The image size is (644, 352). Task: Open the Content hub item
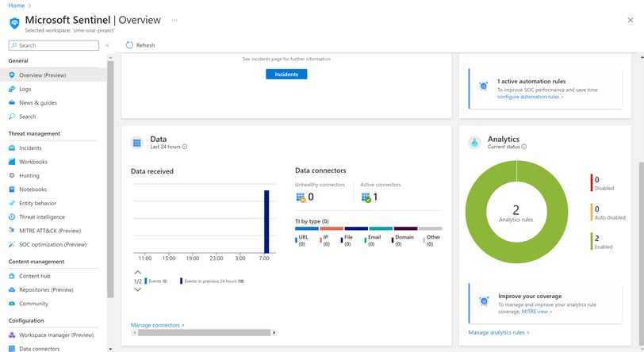tap(35, 276)
